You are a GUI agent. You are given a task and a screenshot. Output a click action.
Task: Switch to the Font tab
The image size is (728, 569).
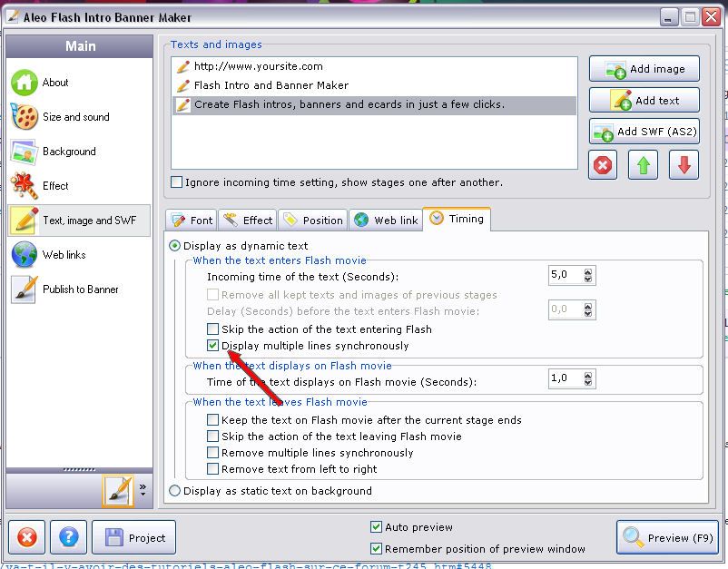coord(192,220)
